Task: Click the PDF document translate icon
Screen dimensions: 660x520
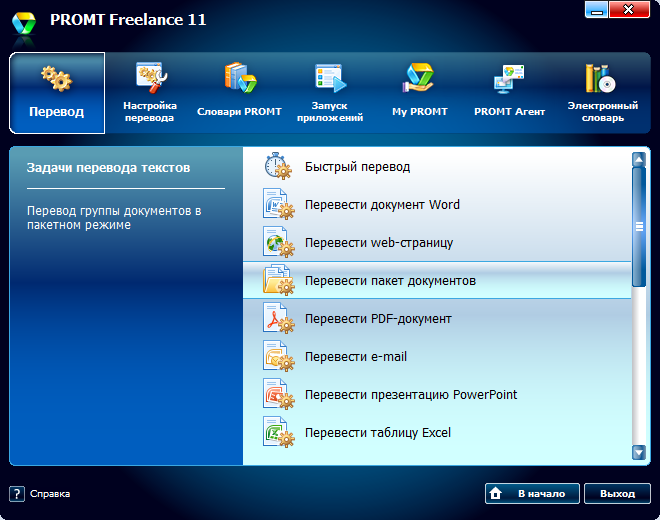Action: (x=278, y=318)
